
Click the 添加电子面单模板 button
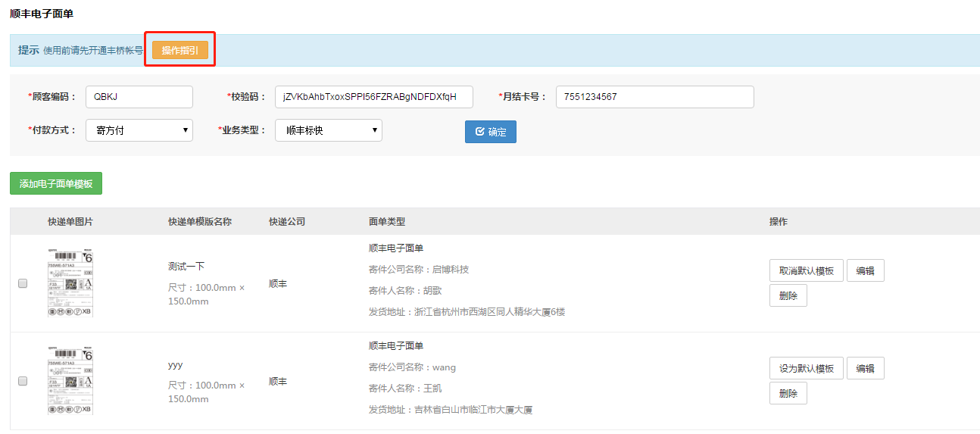click(x=56, y=184)
